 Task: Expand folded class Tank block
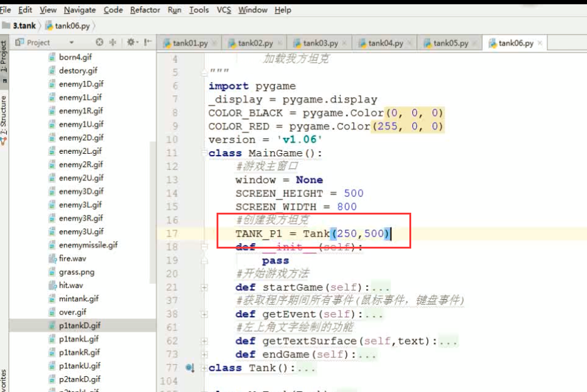click(204, 368)
